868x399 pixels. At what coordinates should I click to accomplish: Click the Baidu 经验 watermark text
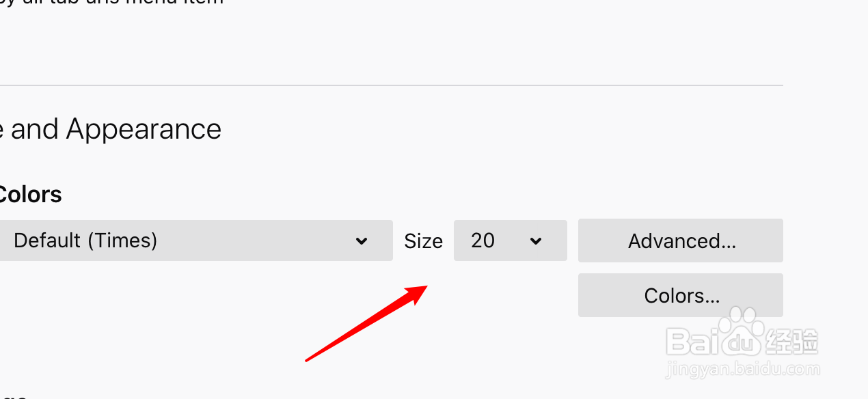[x=792, y=341]
